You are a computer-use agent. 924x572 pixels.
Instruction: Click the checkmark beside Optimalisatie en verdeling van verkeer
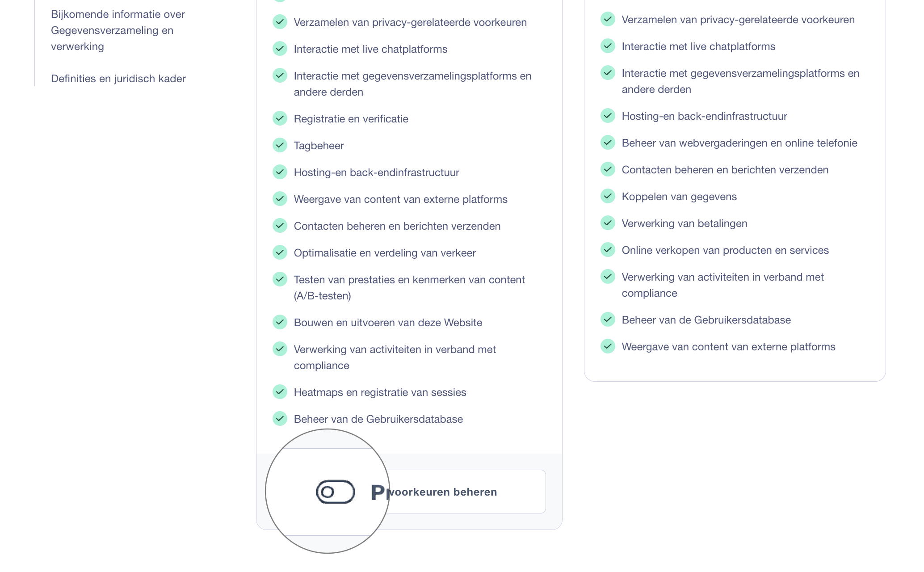[x=280, y=252]
